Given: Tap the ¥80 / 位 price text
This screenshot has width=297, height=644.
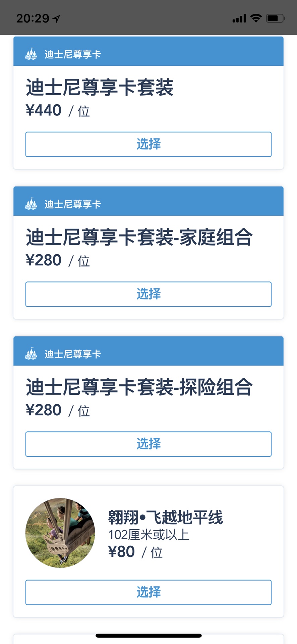Looking at the screenshot, I should (x=135, y=552).
